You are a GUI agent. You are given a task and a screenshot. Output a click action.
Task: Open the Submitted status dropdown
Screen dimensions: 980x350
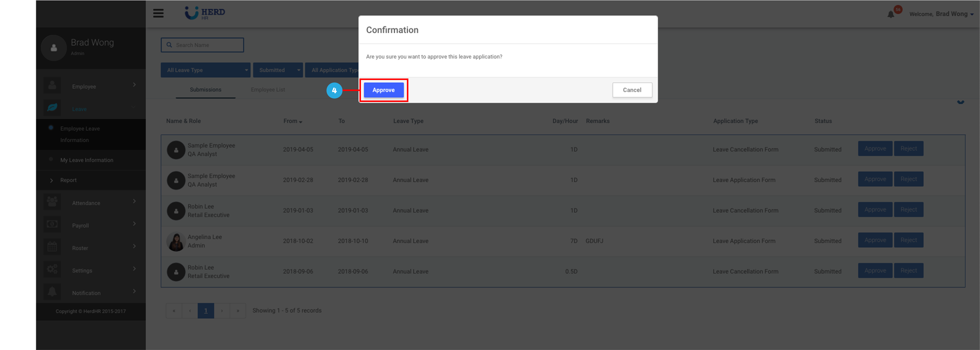click(278, 70)
